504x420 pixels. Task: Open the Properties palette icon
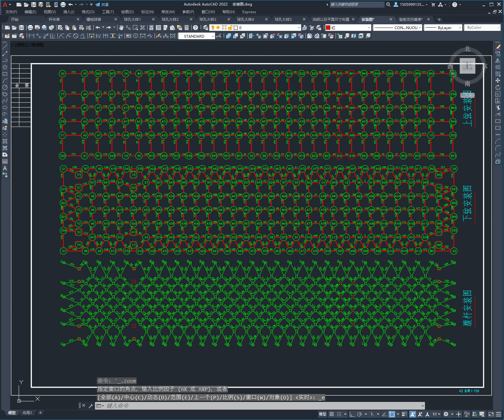pyautogui.click(x=151, y=28)
